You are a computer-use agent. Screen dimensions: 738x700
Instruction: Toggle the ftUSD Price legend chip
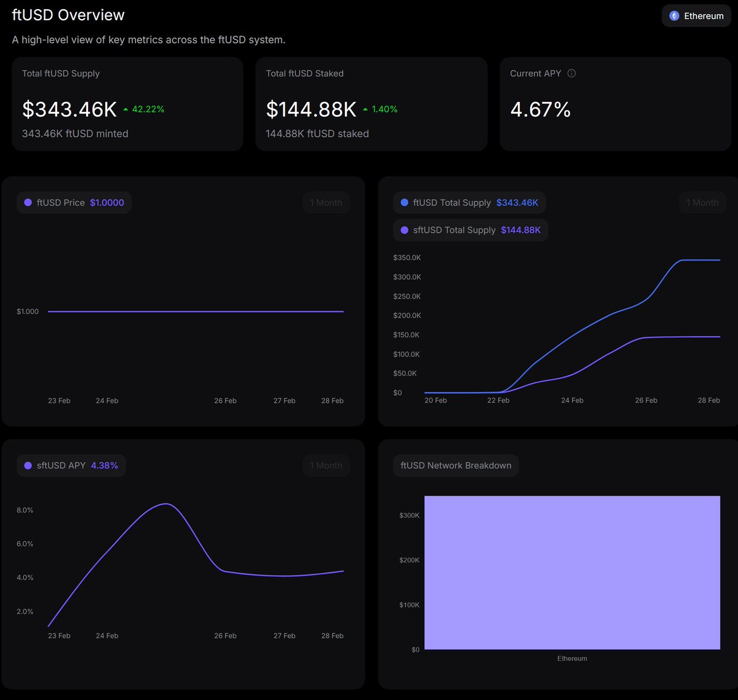(74, 203)
